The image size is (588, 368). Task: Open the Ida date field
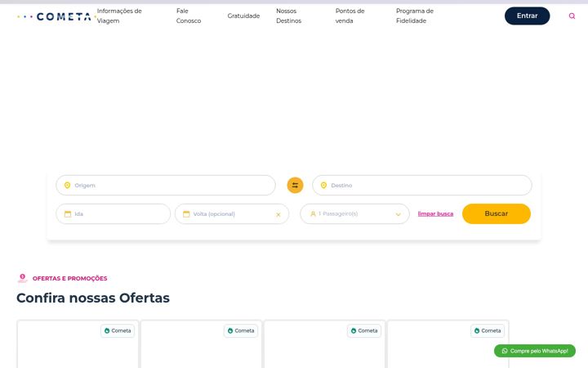tap(114, 214)
